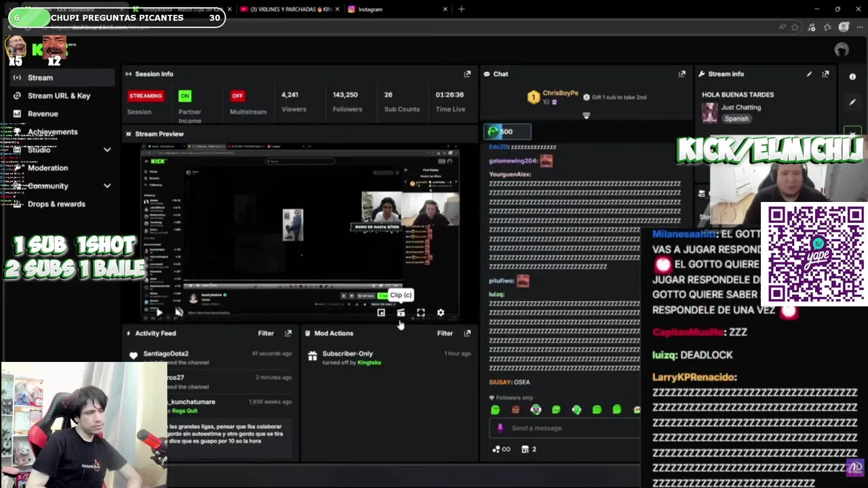Click the red angry emote in chat
The width and height of the screenshot is (868, 488).
pyautogui.click(x=515, y=409)
